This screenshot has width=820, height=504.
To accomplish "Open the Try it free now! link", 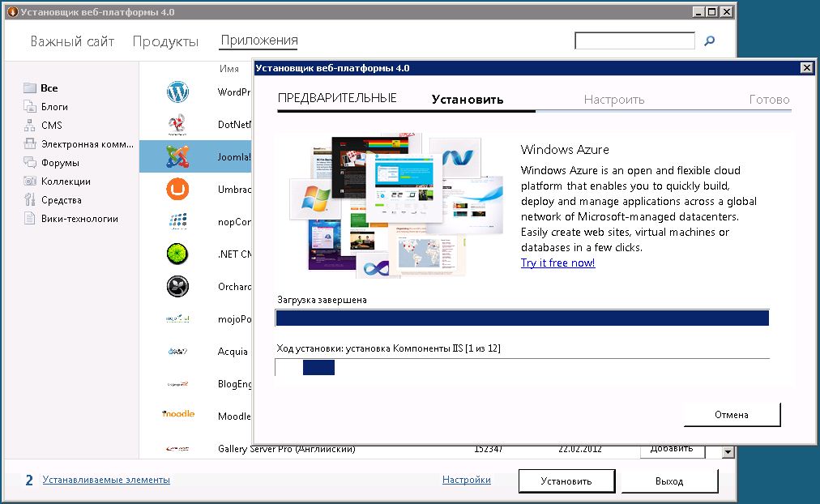I will coord(557,263).
